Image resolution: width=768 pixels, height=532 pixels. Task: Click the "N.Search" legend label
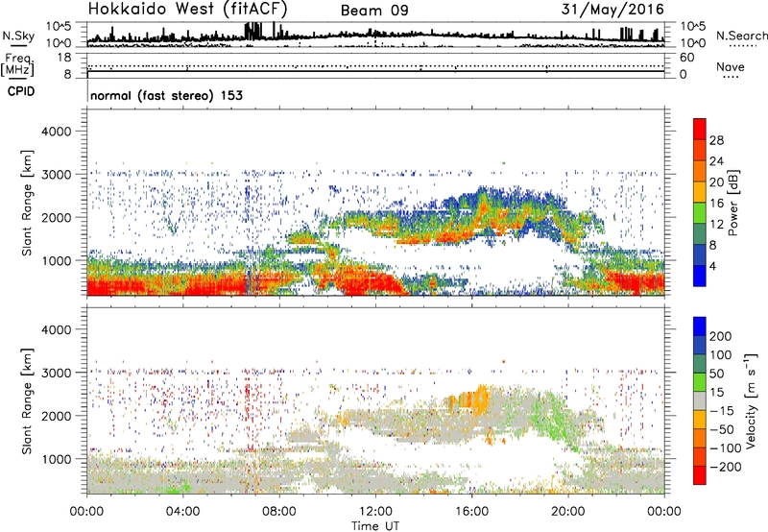pyautogui.click(x=741, y=36)
